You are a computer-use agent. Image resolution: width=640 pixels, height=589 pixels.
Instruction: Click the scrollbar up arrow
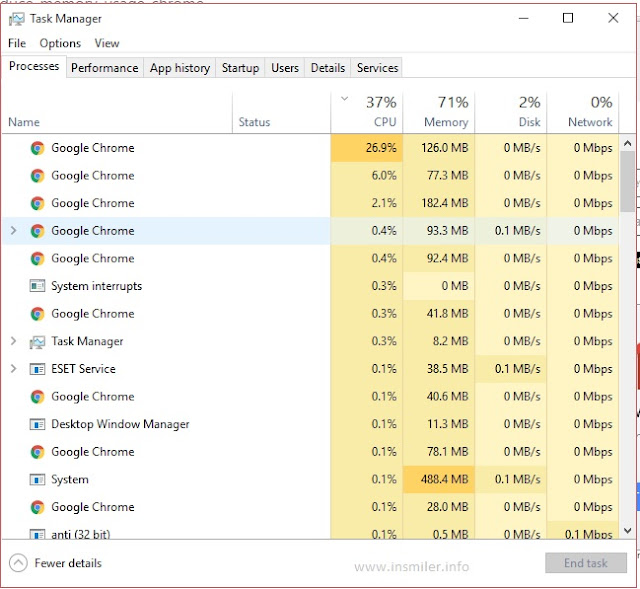pos(627,143)
